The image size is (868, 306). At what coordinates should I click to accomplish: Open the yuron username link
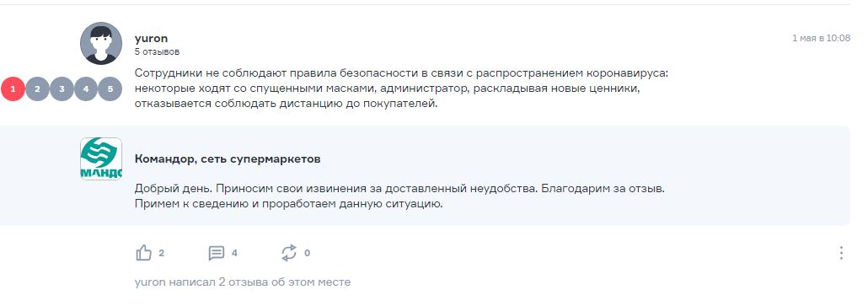coord(151,38)
